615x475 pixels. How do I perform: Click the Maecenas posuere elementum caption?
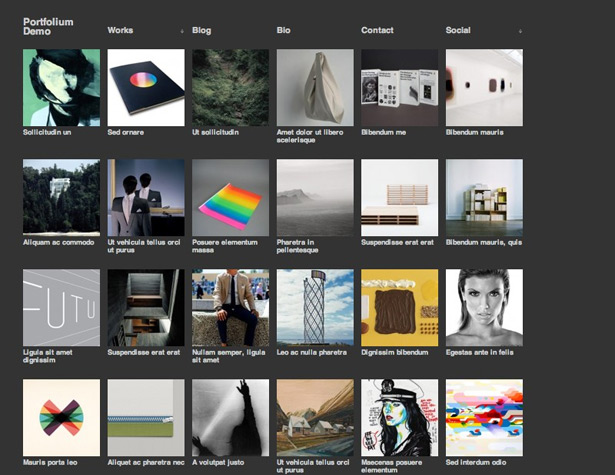click(391, 466)
